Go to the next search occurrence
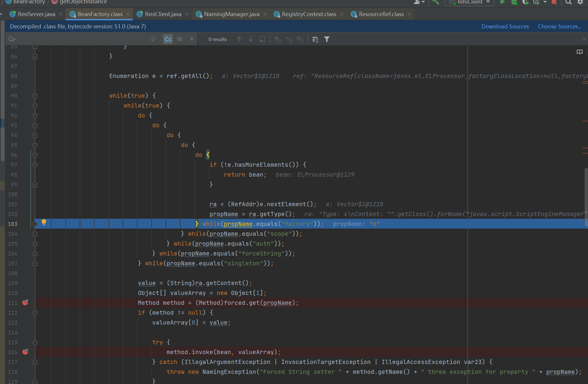Screen dimensions: 588x384 251,39
